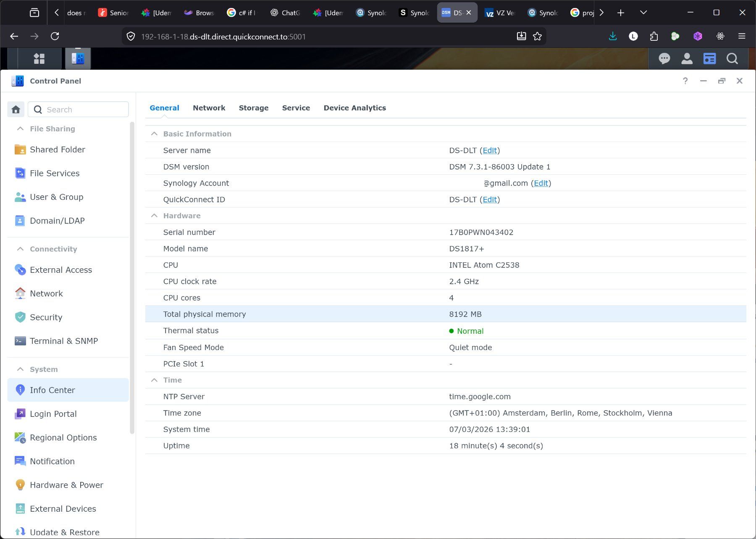Click the INTEL Atom C2538 CPU value
Viewport: 756px width, 539px height.
pos(484,265)
